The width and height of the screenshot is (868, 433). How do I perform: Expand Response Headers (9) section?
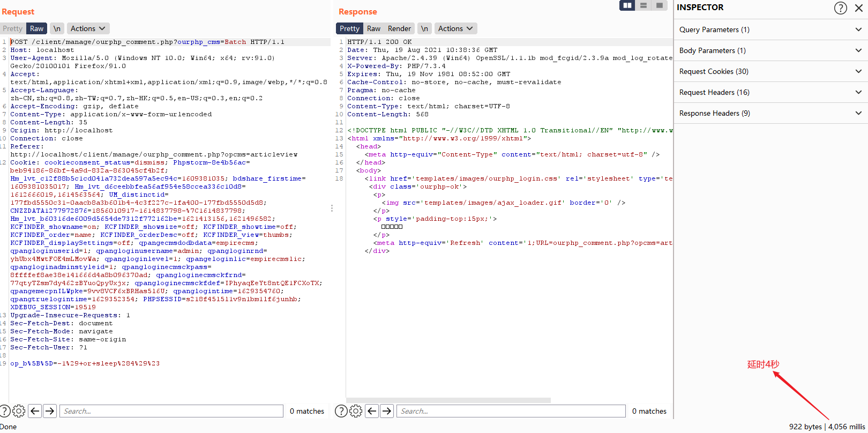770,113
